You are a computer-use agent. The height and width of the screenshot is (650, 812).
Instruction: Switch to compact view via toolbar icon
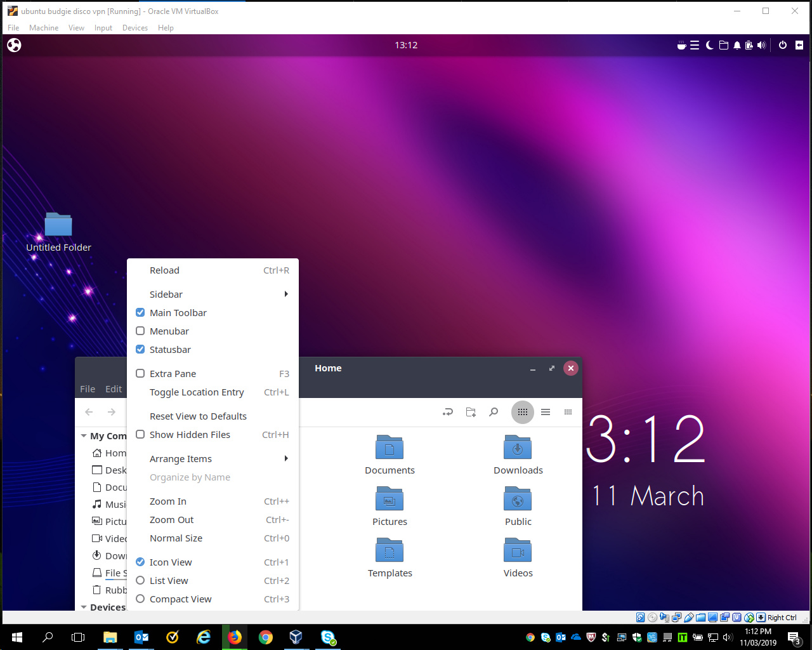pyautogui.click(x=568, y=412)
